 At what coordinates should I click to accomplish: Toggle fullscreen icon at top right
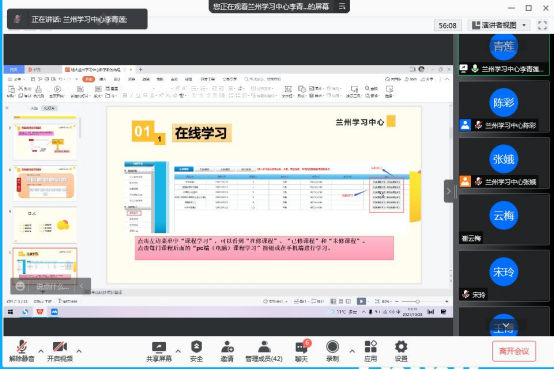coord(542,25)
